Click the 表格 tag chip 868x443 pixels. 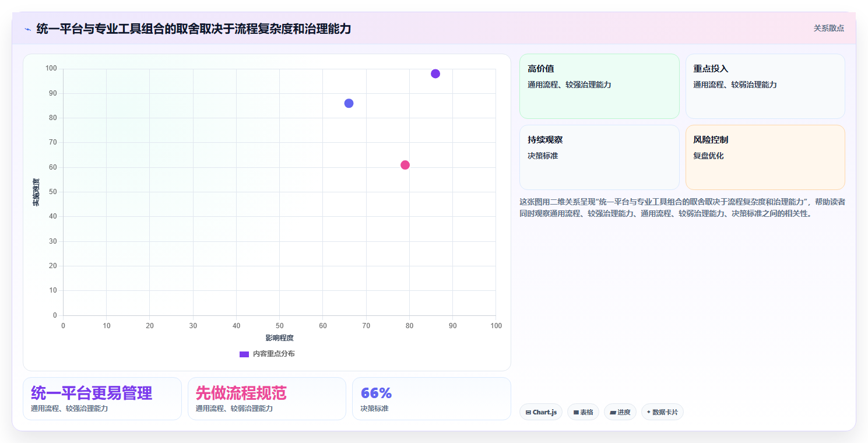(583, 412)
